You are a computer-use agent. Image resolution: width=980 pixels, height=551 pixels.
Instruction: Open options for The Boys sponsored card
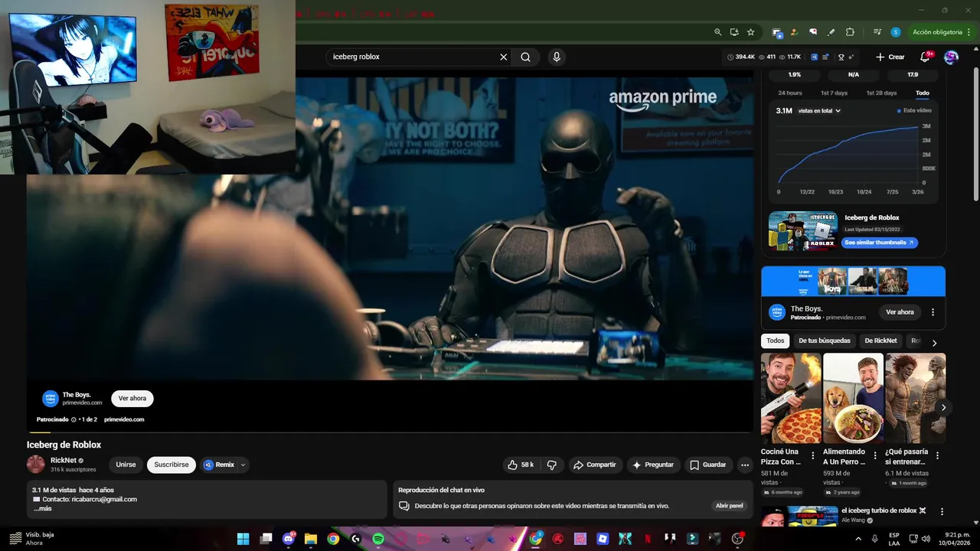pos(933,312)
